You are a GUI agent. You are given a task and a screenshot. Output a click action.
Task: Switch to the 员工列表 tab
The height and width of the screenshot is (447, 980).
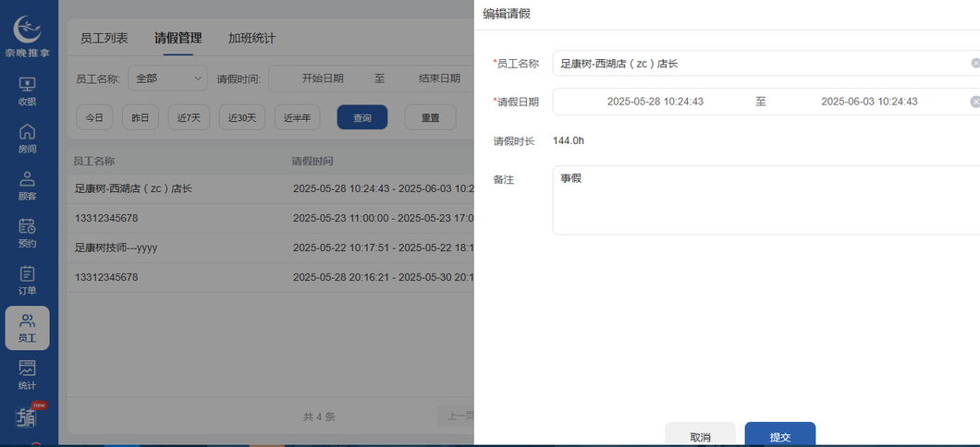[104, 38]
